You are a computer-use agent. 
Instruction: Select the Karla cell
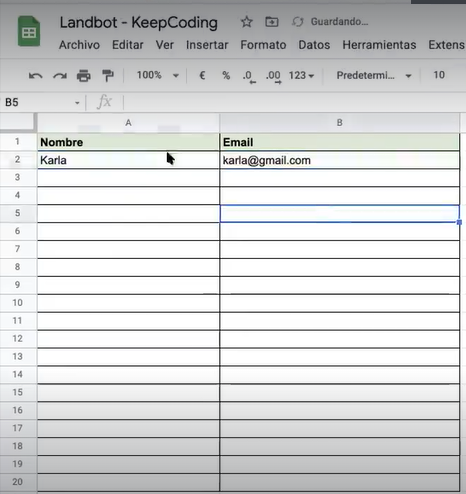click(128, 160)
